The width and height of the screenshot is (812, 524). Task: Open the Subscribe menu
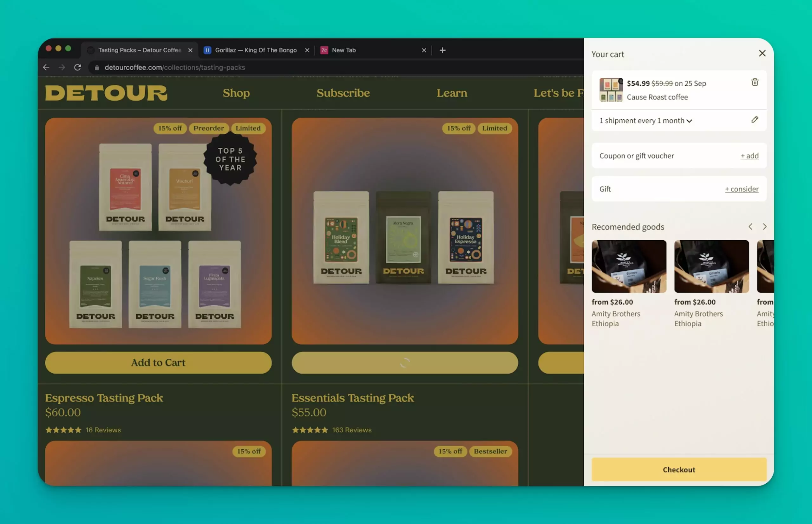[343, 93]
